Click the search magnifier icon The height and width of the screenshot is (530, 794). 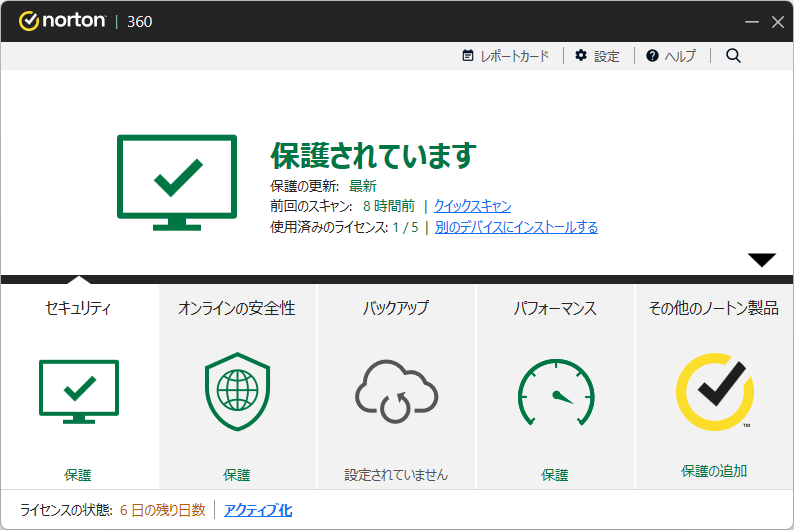(733, 55)
